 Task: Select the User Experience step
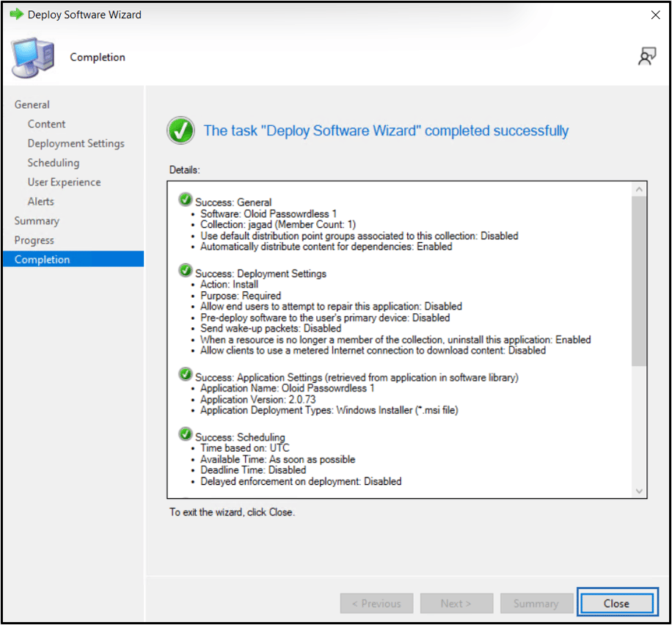64,182
